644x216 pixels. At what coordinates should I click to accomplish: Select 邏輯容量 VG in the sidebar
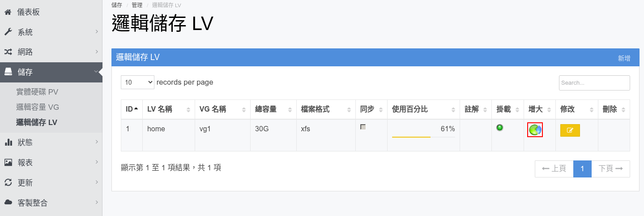pos(38,107)
